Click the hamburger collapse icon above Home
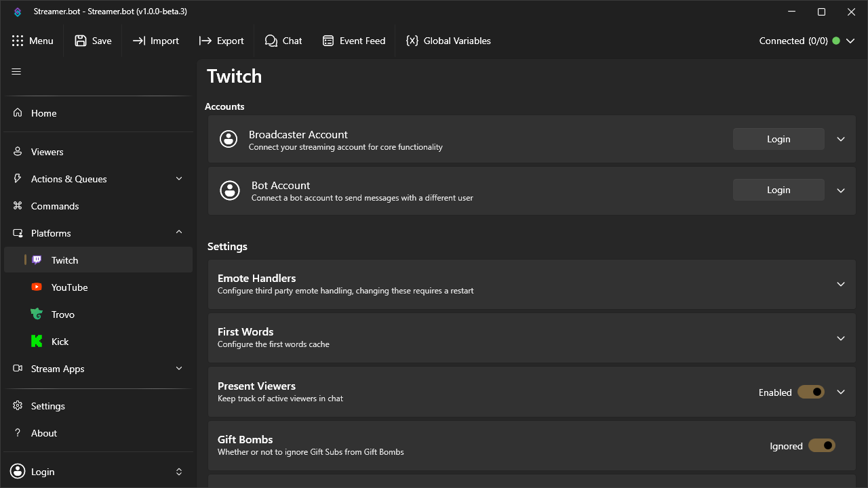Screen dimensions: 868x488 [16, 70]
